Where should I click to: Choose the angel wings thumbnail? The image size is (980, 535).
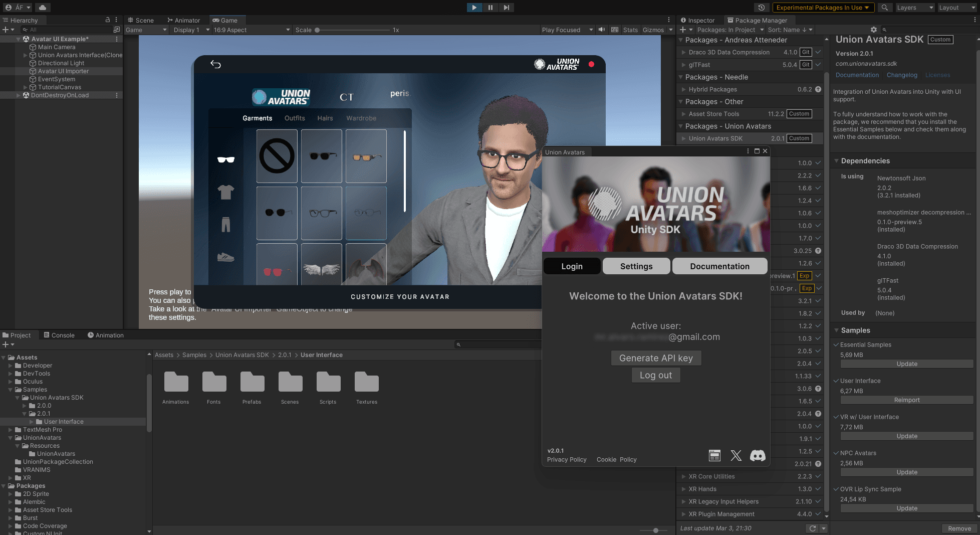(x=322, y=265)
